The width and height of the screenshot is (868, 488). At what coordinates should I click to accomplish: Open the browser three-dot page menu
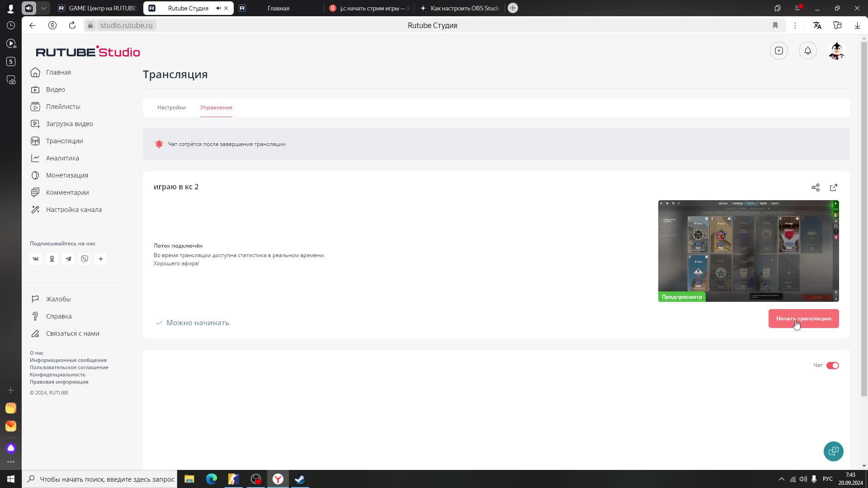tap(795, 25)
